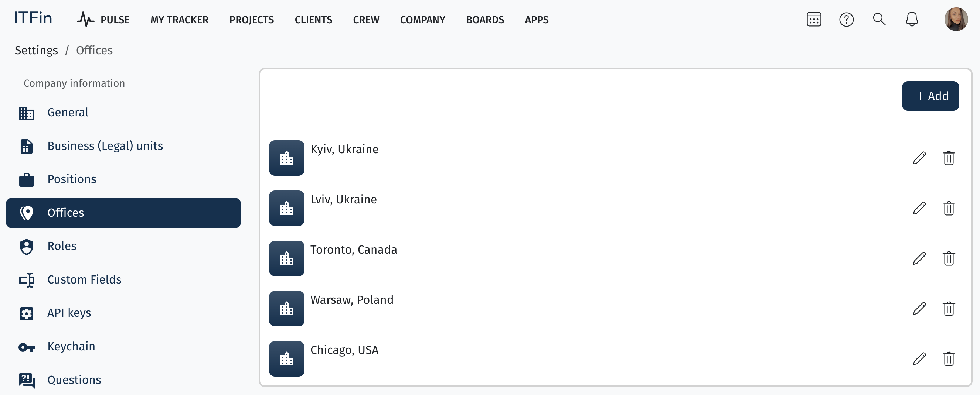Click the Warsaw, Poland office name
980x395 pixels.
[x=351, y=300]
